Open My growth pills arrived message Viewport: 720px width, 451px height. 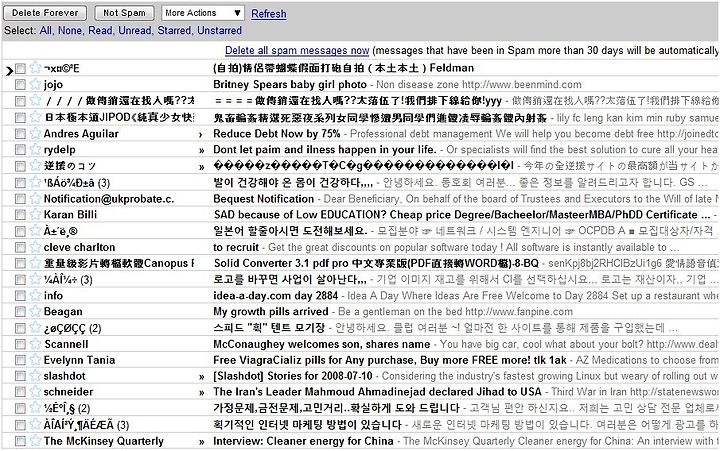point(270,312)
